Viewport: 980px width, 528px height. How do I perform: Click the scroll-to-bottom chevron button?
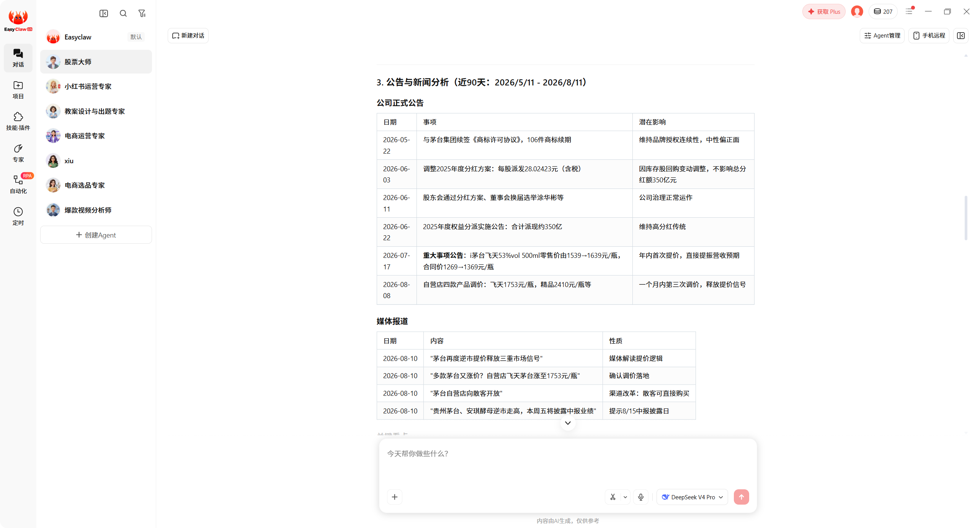(x=568, y=423)
